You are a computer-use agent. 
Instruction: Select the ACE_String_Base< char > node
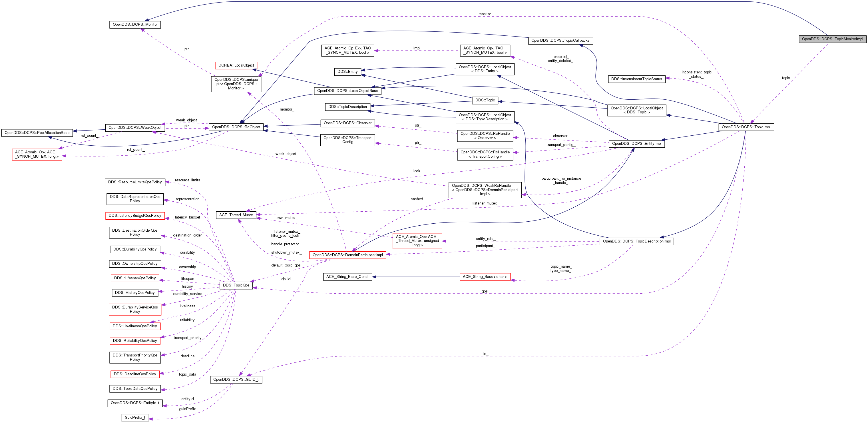point(485,277)
